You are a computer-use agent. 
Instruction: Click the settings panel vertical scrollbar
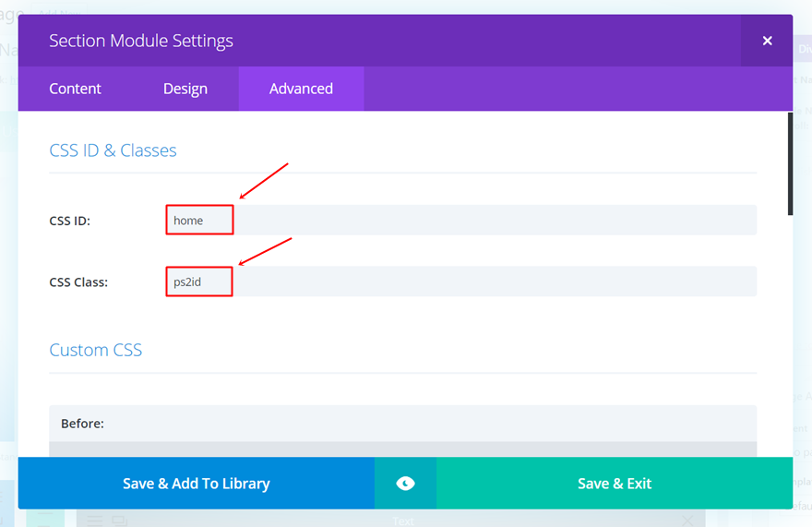pos(790,164)
